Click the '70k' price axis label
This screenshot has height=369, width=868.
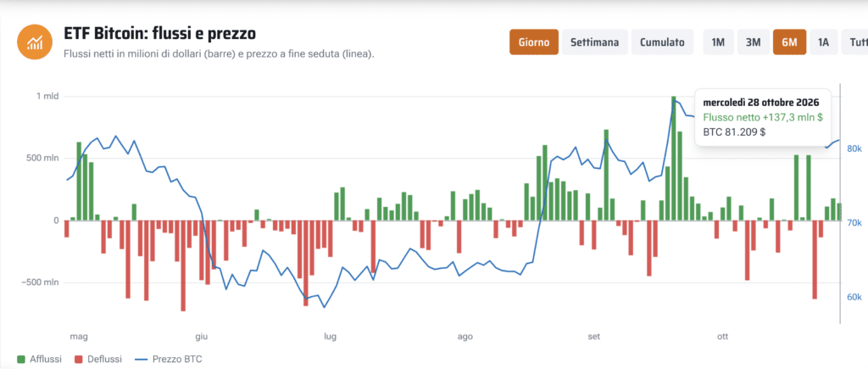pyautogui.click(x=854, y=223)
